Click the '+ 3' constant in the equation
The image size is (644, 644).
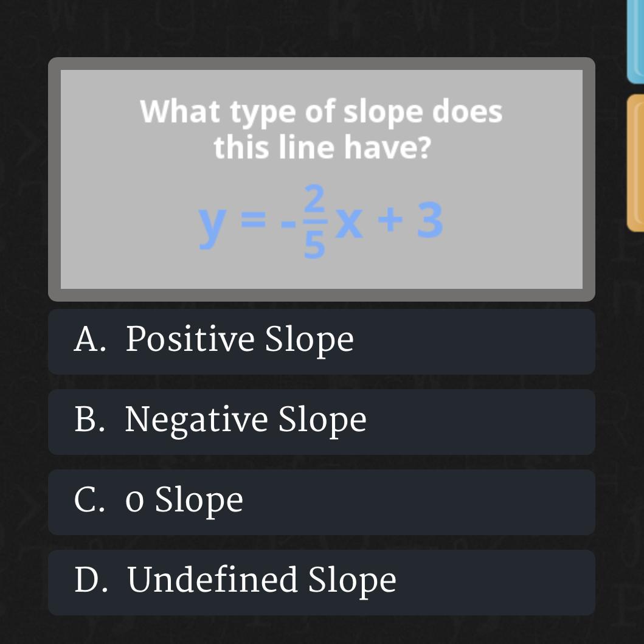click(x=410, y=220)
